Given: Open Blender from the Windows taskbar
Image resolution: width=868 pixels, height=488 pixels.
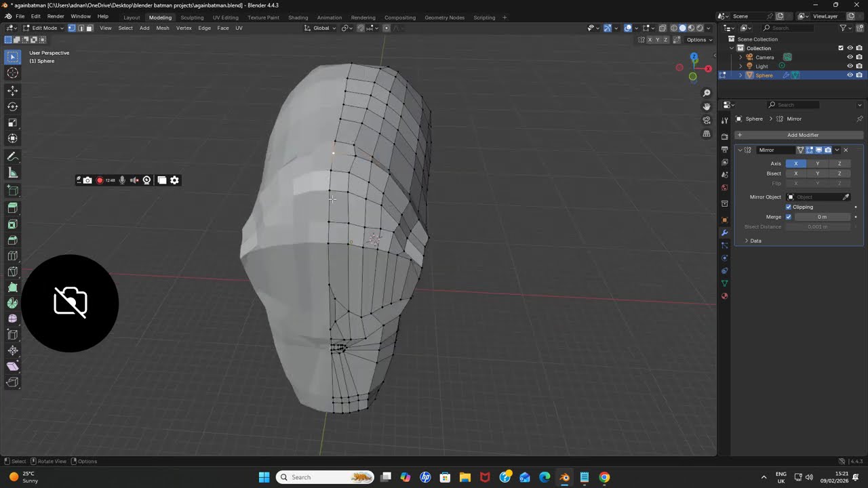Looking at the screenshot, I should click(x=564, y=477).
